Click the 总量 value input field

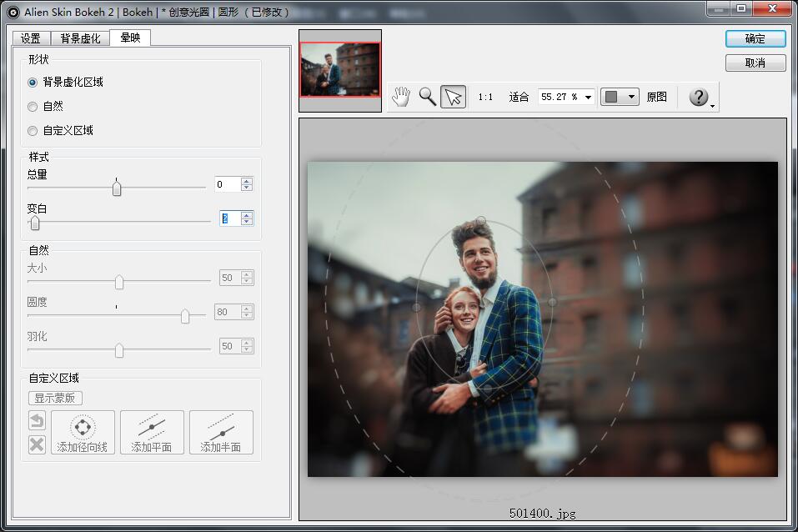click(228, 184)
